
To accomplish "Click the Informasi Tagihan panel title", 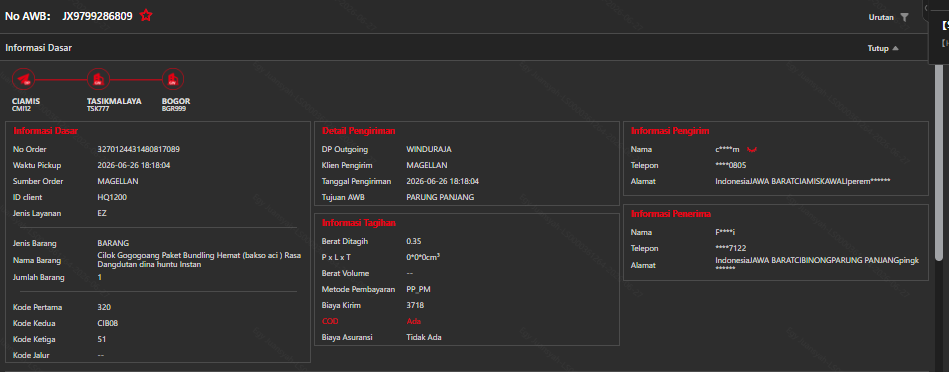I will point(359,223).
